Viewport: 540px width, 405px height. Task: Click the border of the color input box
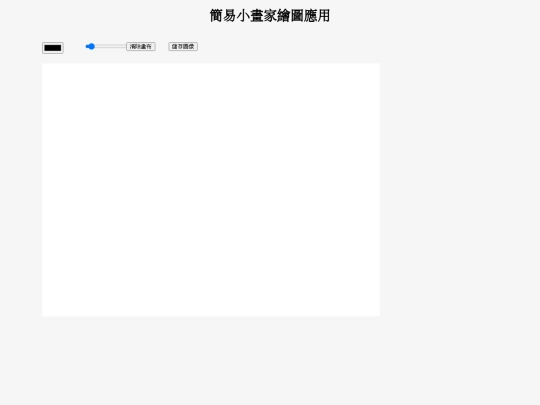point(53,43)
